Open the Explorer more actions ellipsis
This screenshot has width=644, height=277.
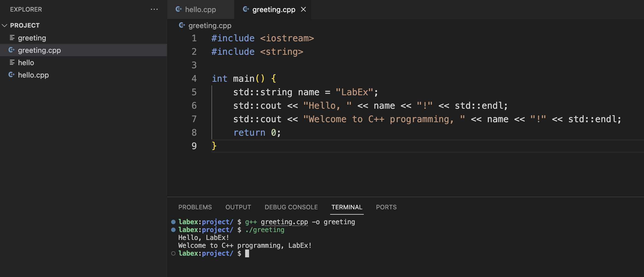pyautogui.click(x=154, y=9)
